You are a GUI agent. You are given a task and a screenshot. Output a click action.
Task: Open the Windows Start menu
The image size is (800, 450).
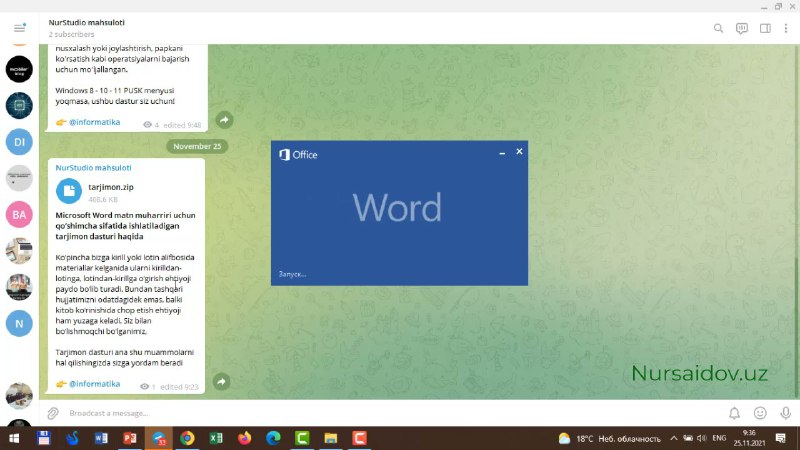(x=14, y=438)
